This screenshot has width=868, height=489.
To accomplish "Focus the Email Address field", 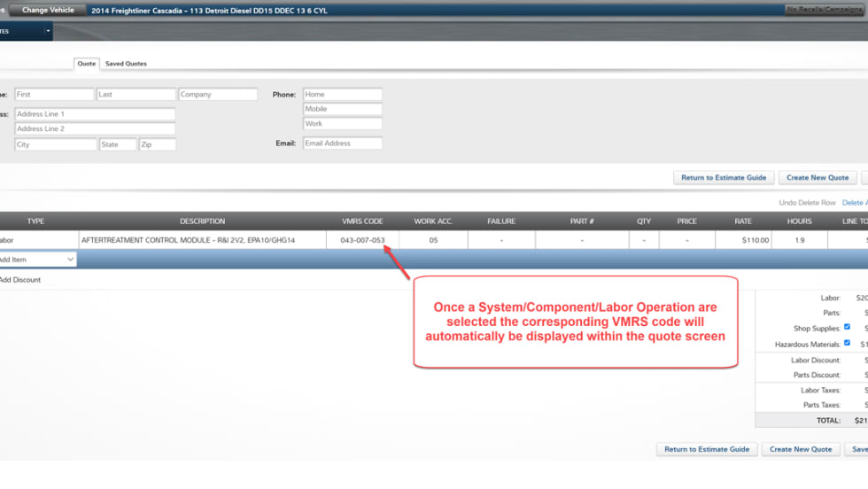I will (343, 143).
